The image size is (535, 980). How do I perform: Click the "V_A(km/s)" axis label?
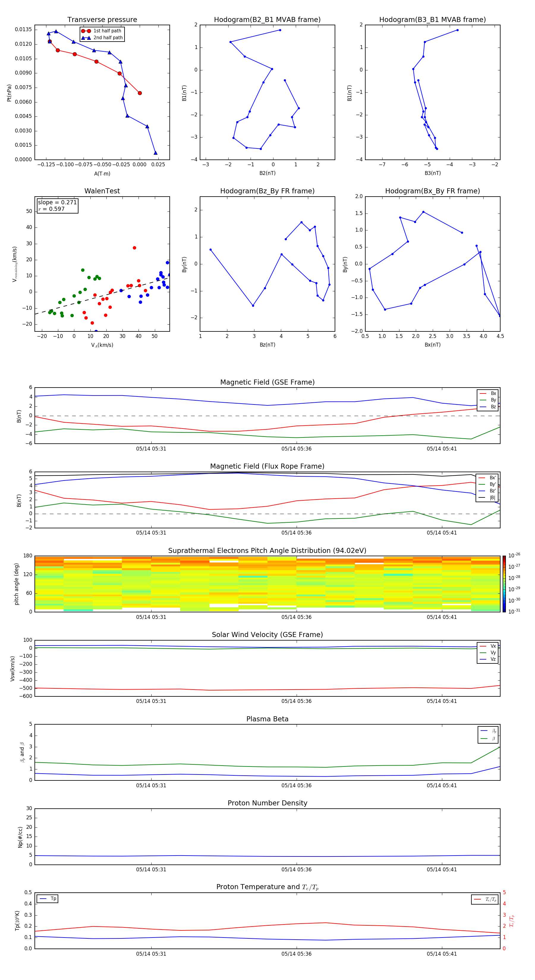coord(102,345)
